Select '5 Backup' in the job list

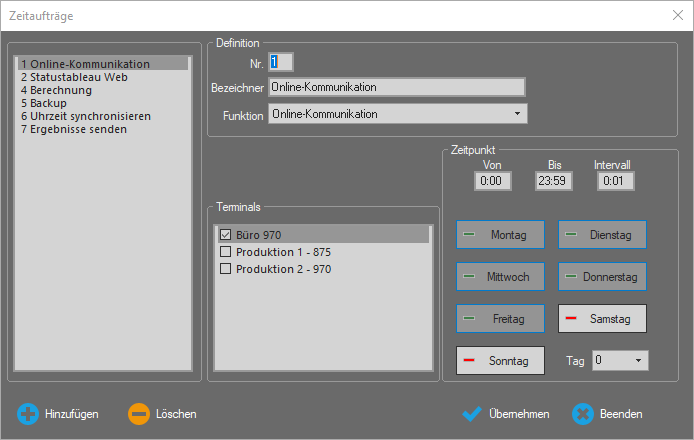(x=44, y=103)
